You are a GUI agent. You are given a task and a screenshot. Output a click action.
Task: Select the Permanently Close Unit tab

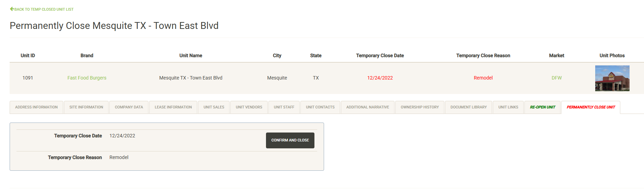tap(590, 107)
